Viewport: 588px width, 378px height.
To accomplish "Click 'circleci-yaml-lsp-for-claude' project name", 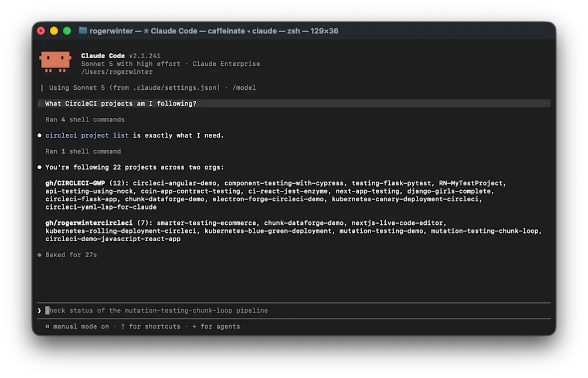I will point(101,207).
